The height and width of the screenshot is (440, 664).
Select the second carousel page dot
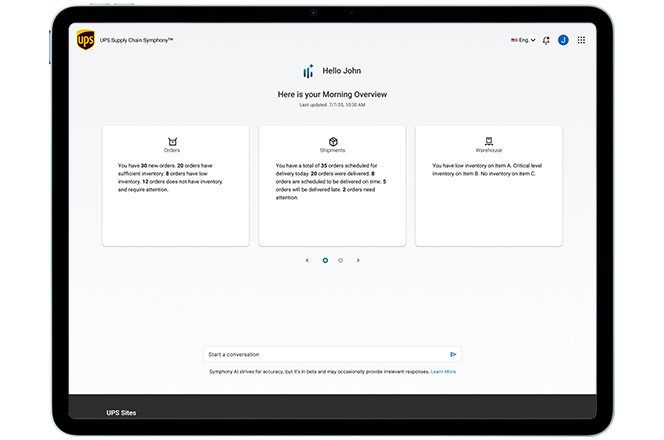click(x=340, y=260)
